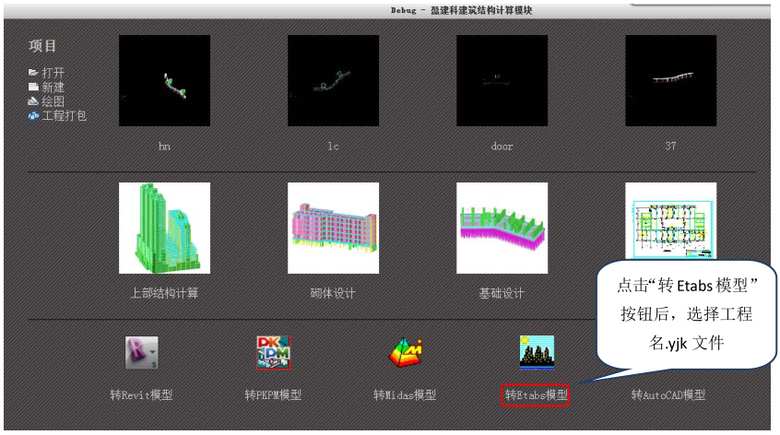Viewport: 780px width, 435px height.
Task: Click the 转AutoCAD模型 label
Action: (668, 395)
